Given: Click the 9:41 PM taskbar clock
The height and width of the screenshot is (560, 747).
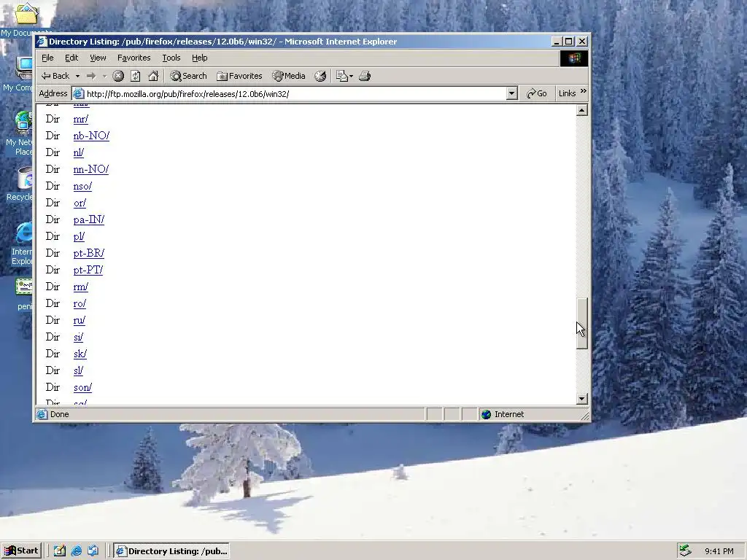Looking at the screenshot, I should point(719,551).
